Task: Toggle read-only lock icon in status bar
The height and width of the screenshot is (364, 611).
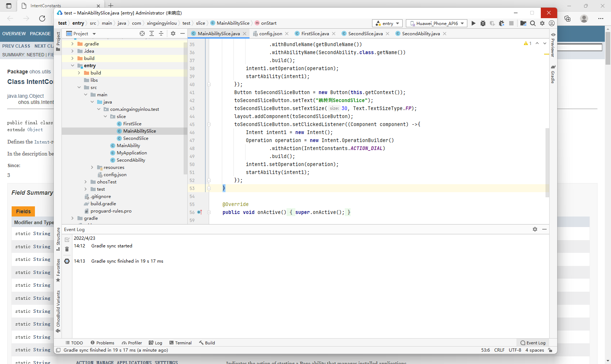Action: (x=550, y=350)
